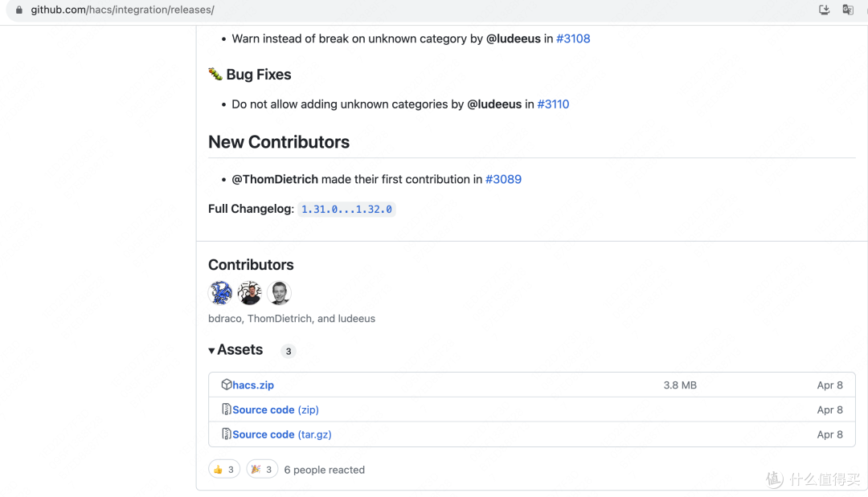Toggle the party popper reaction
The height and width of the screenshot is (497, 868).
pyautogui.click(x=262, y=470)
